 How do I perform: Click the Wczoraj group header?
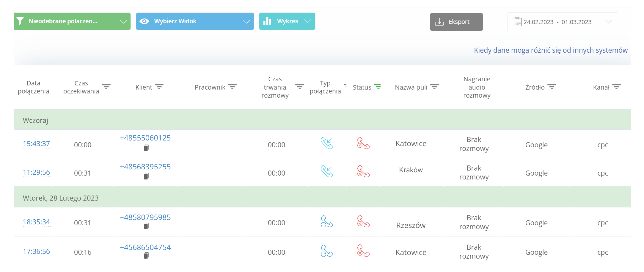pos(323,120)
